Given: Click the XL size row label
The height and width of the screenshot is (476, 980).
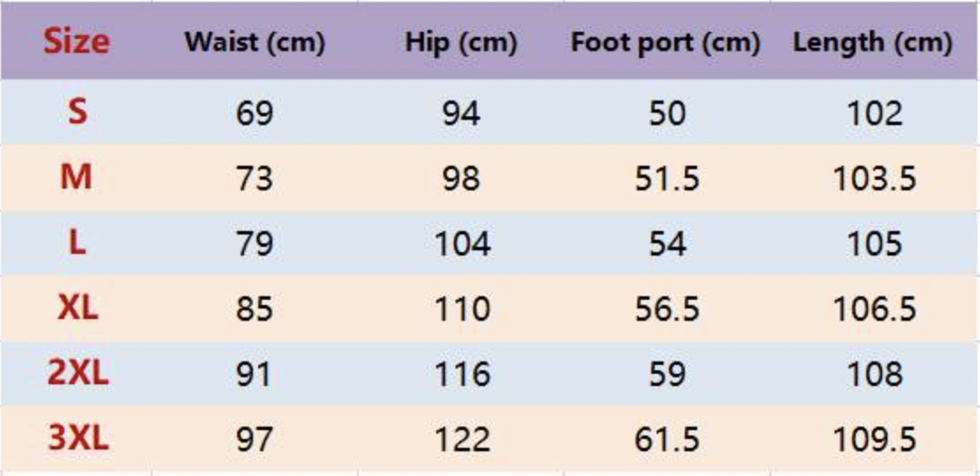Looking at the screenshot, I should (x=78, y=309).
